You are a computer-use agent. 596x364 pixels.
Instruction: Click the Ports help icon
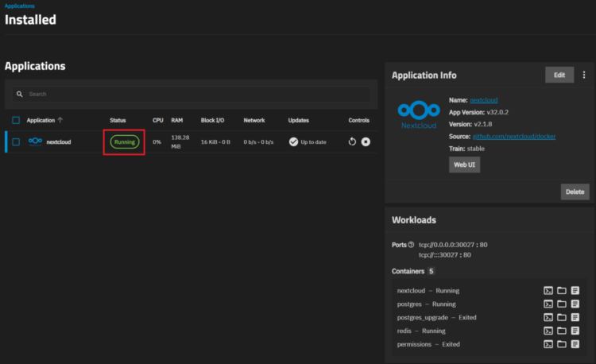click(411, 245)
